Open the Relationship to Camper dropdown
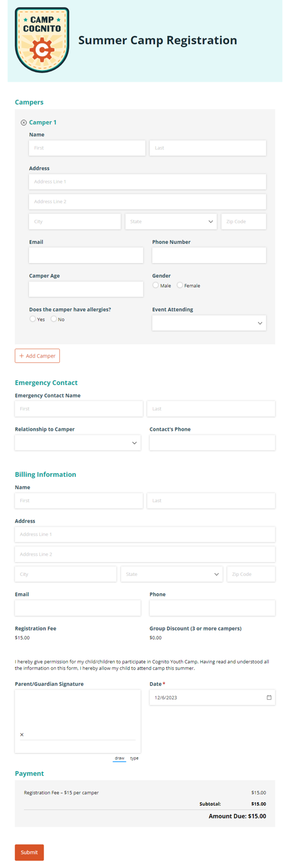 point(78,442)
